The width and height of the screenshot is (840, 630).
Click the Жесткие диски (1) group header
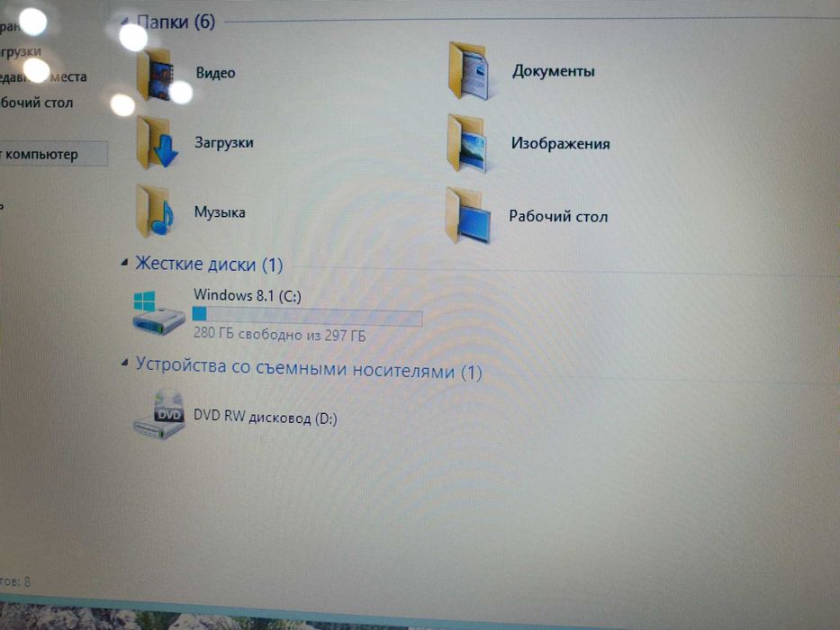coord(209,264)
